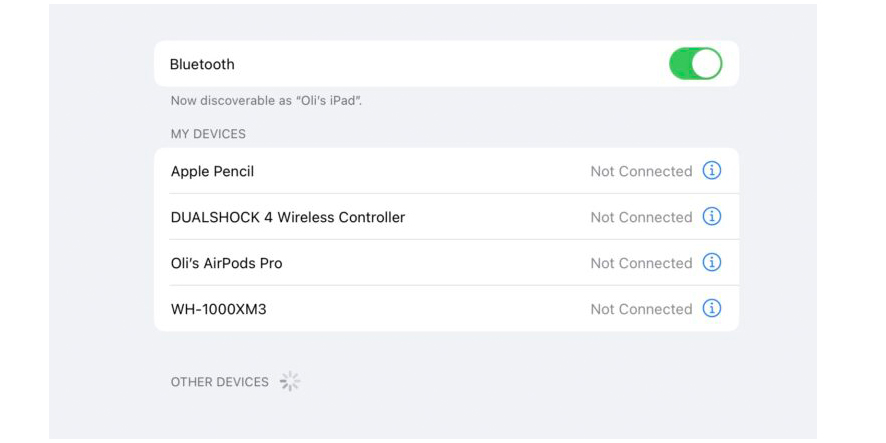Click the blank space in the Bluetooth row
The width and height of the screenshot is (886, 443).
pyautogui.click(x=452, y=64)
